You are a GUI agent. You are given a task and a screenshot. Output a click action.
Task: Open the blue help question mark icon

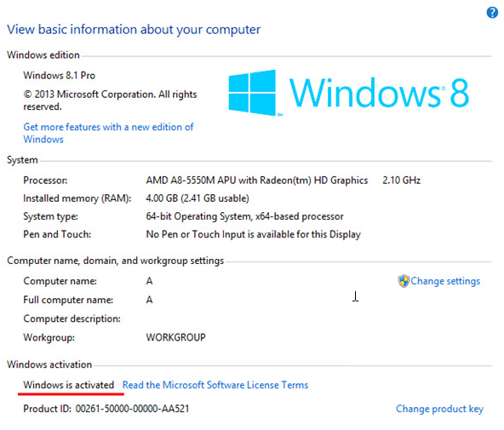[x=492, y=13]
